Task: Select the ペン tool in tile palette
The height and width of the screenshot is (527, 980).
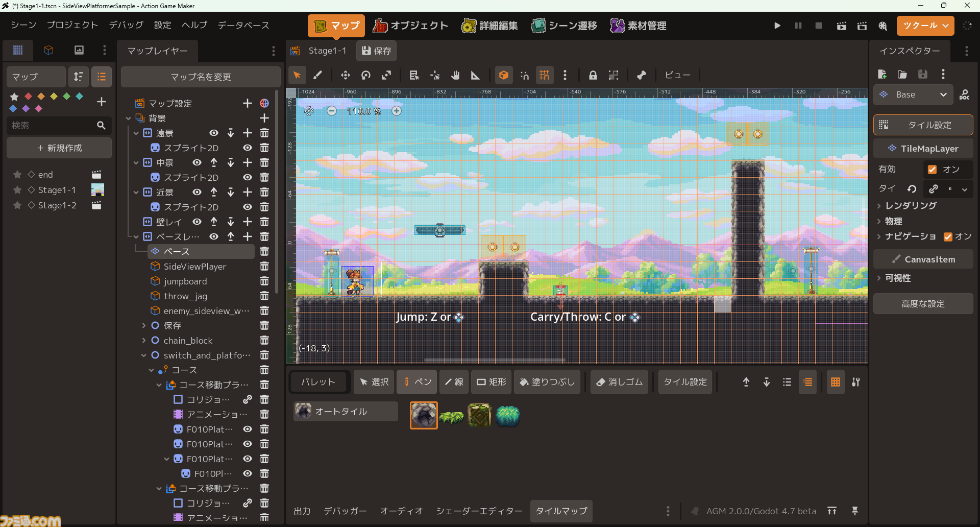Action: point(417,382)
